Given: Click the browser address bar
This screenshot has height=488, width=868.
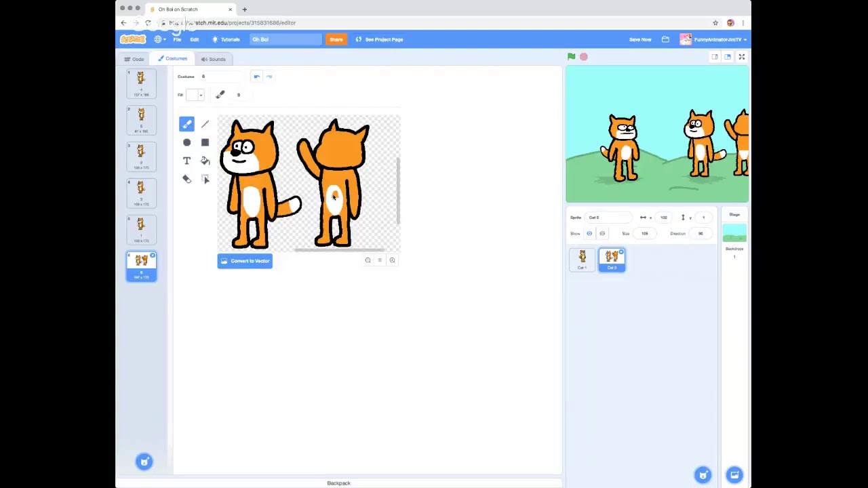Looking at the screenshot, I should click(x=434, y=23).
